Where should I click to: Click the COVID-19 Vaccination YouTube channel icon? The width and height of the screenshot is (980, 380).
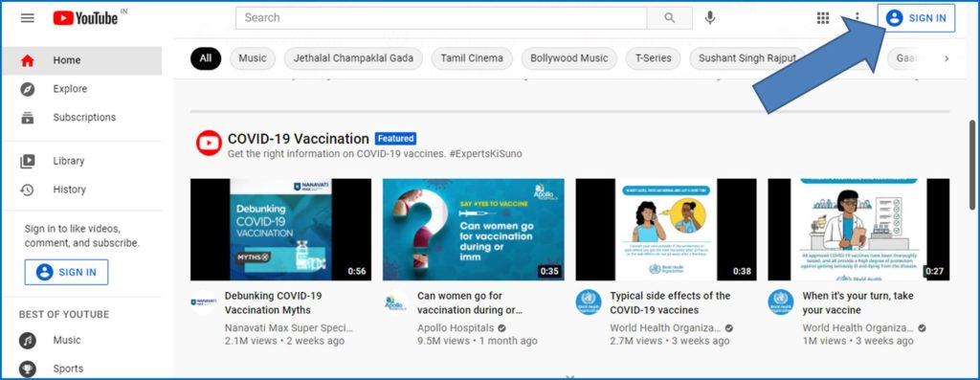pos(209,144)
